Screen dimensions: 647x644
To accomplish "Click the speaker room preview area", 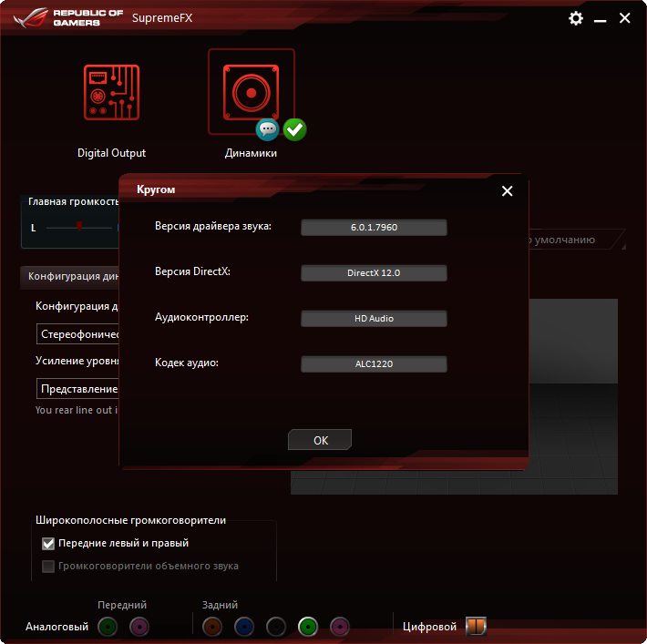I will [573, 396].
